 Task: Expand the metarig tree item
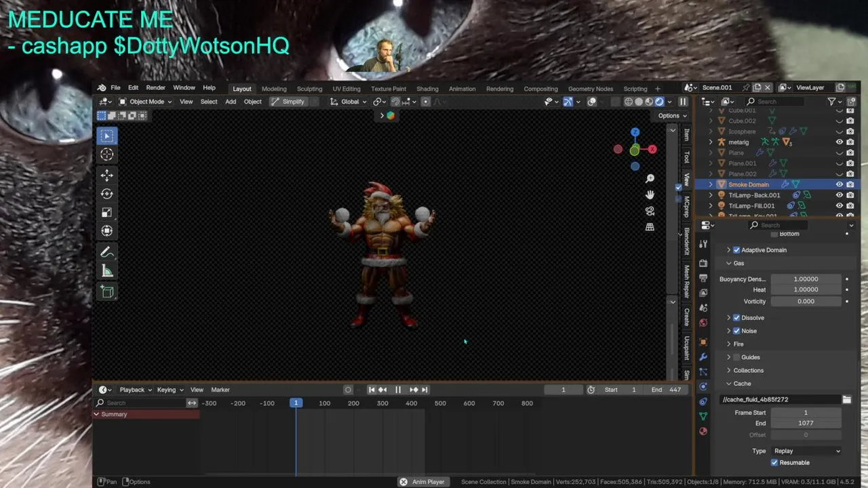[711, 142]
